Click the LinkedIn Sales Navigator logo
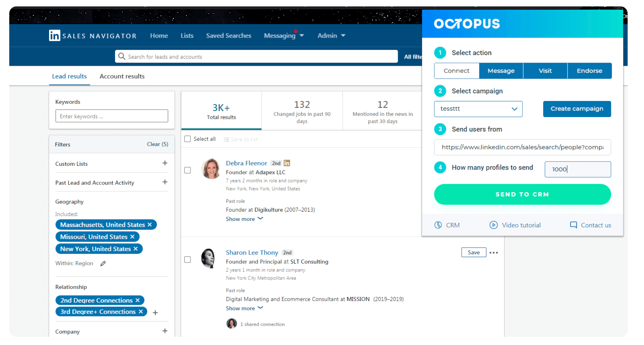The height and width of the screenshot is (345, 644). [x=93, y=36]
